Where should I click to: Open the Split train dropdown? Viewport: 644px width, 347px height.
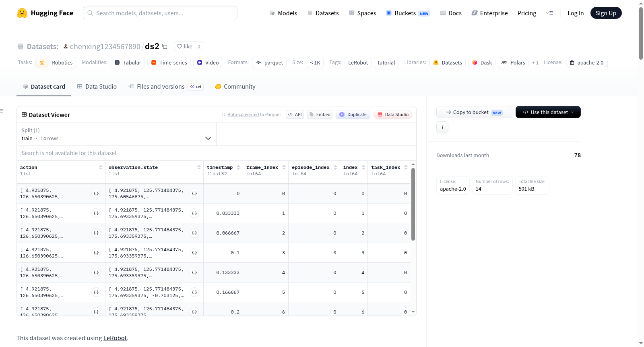[x=116, y=134]
